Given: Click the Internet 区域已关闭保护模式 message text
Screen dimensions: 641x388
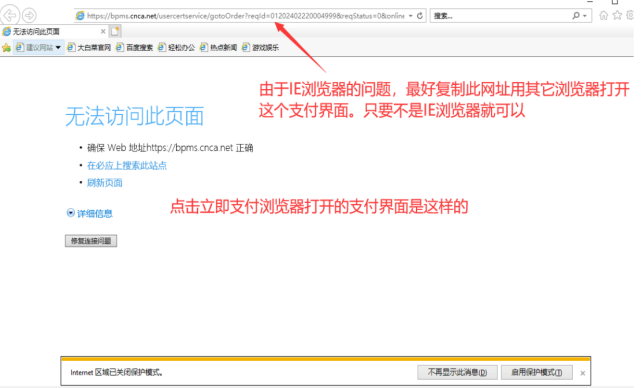Looking at the screenshot, I should pos(117,372).
